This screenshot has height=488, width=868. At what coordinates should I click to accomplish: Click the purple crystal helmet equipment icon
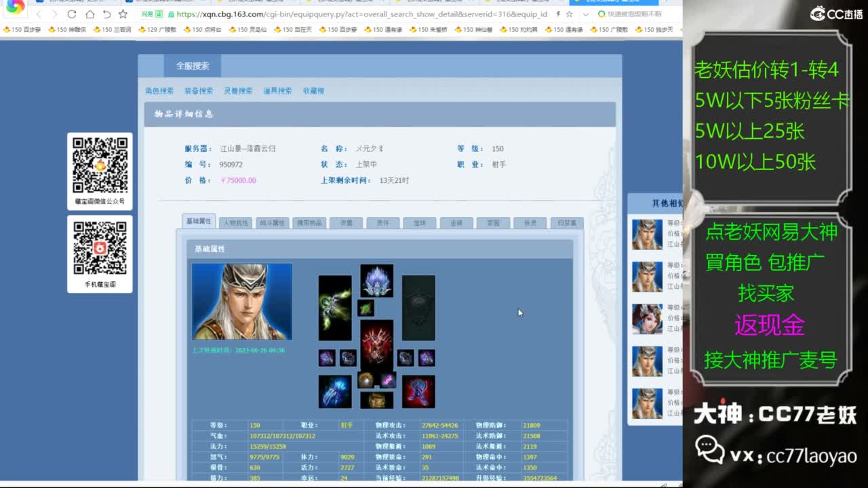coord(377,281)
